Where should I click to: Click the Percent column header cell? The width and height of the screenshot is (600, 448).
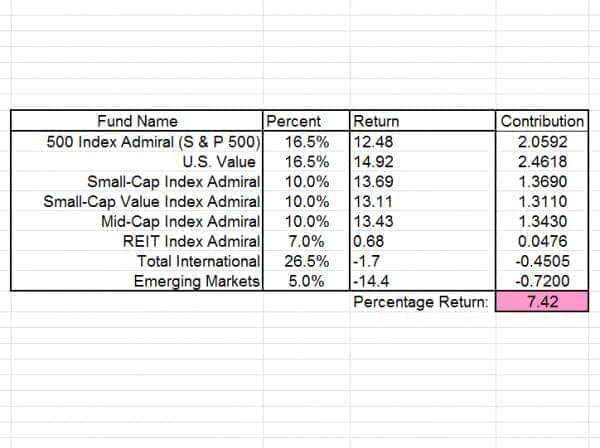tap(294, 121)
